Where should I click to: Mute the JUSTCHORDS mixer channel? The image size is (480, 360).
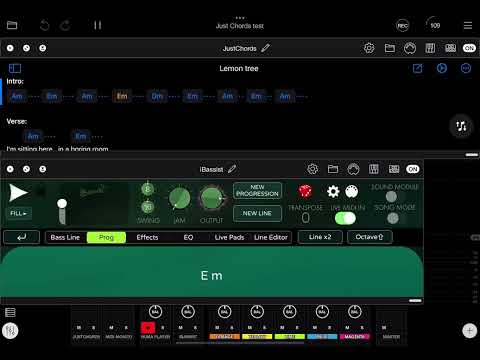click(79, 328)
